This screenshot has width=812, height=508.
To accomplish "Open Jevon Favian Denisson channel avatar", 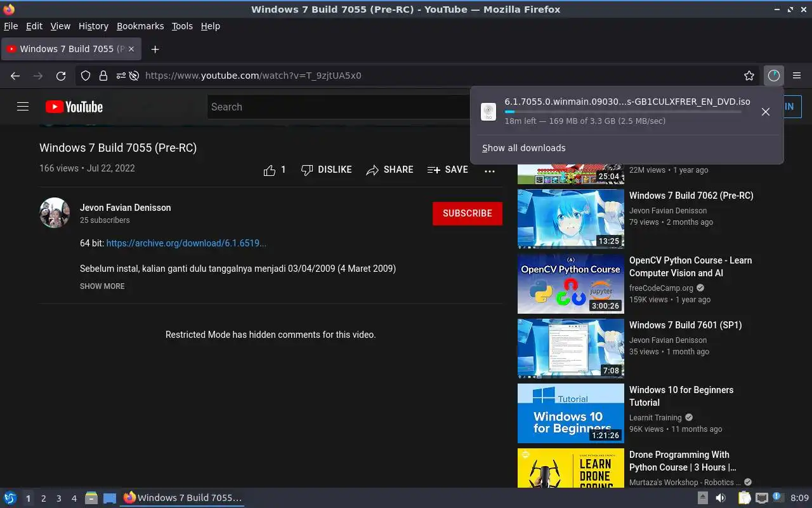I will [x=55, y=213].
